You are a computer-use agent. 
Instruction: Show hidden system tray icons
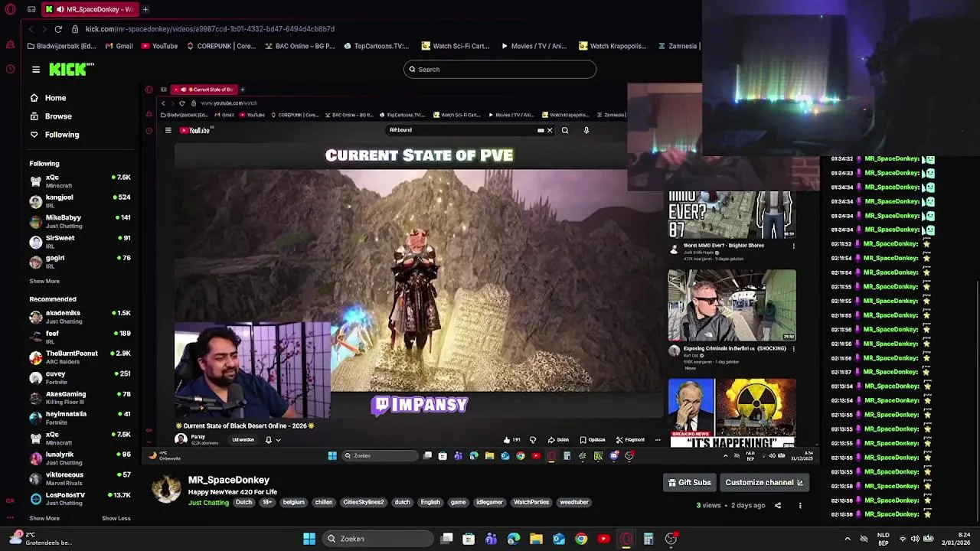pyautogui.click(x=848, y=539)
